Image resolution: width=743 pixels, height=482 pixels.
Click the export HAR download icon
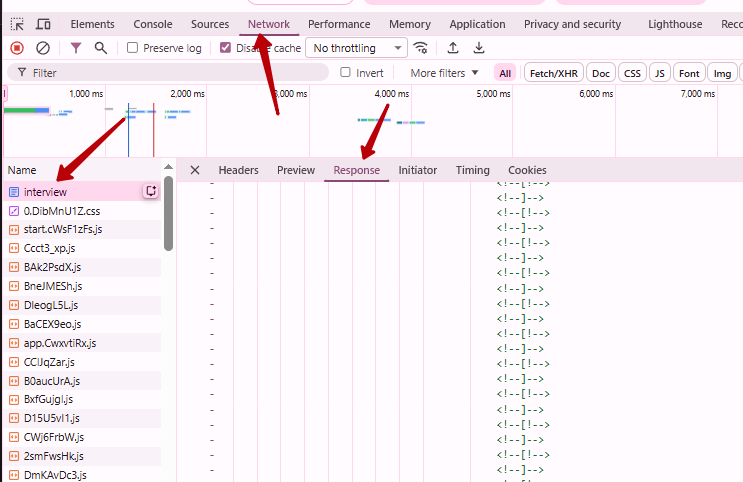tap(479, 48)
